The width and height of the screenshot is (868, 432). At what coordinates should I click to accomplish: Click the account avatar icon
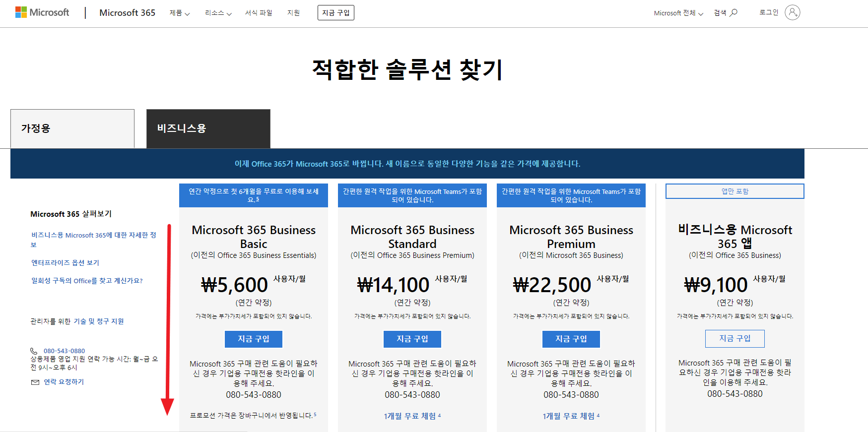pyautogui.click(x=793, y=12)
